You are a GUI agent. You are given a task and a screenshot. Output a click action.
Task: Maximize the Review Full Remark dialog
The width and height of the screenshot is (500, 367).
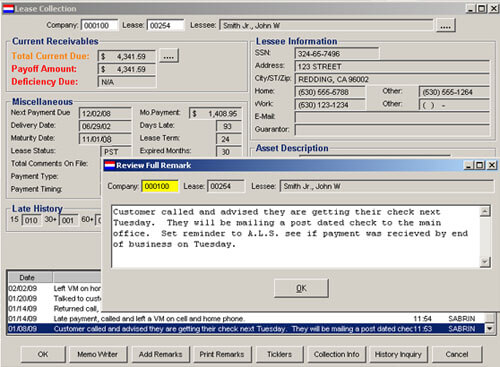(x=480, y=165)
